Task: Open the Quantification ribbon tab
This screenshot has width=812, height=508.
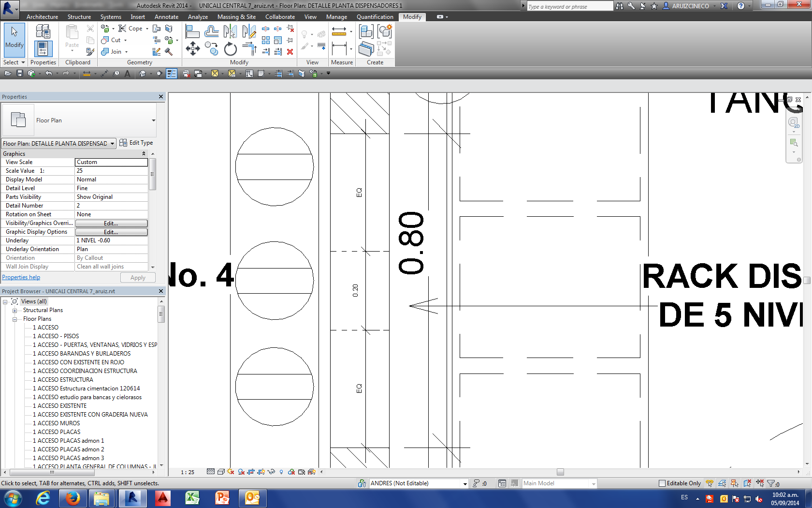Action: pos(375,17)
